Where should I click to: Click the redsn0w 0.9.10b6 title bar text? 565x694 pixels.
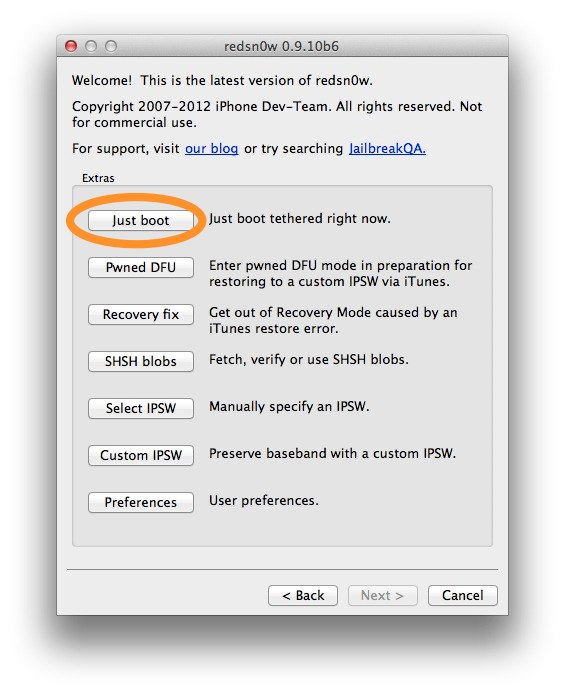tap(281, 46)
